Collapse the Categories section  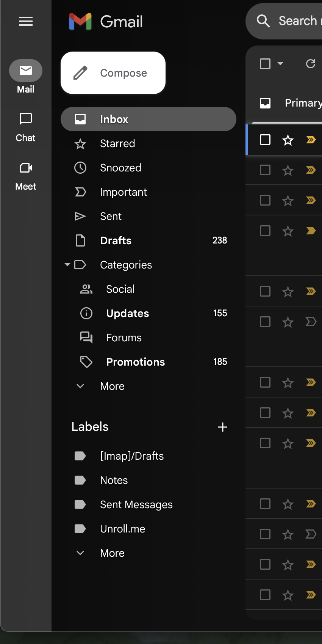(67, 265)
